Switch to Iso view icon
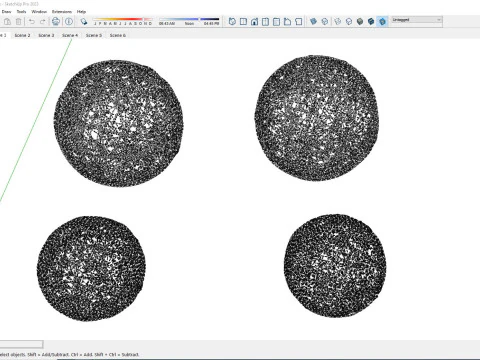 click(x=232, y=22)
